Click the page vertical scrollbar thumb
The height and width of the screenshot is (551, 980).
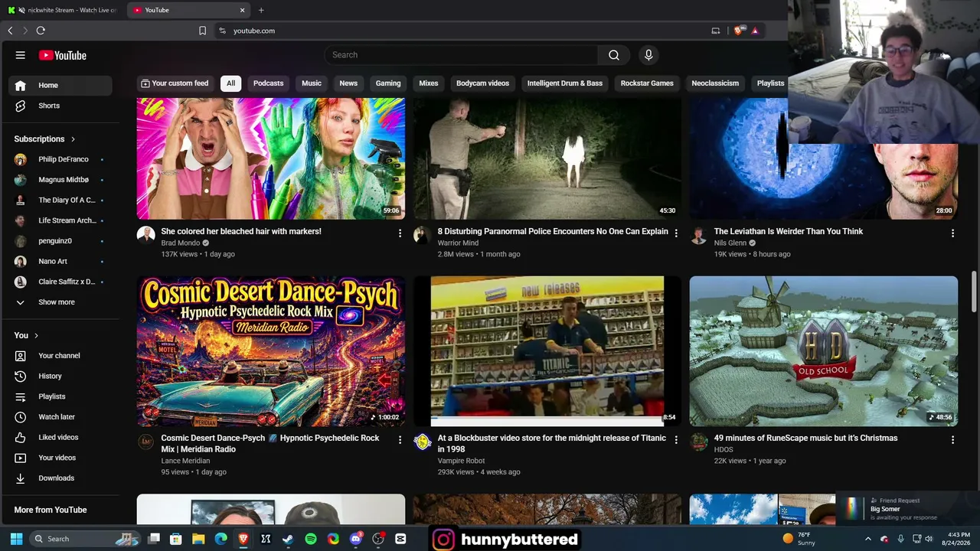pos(975,291)
